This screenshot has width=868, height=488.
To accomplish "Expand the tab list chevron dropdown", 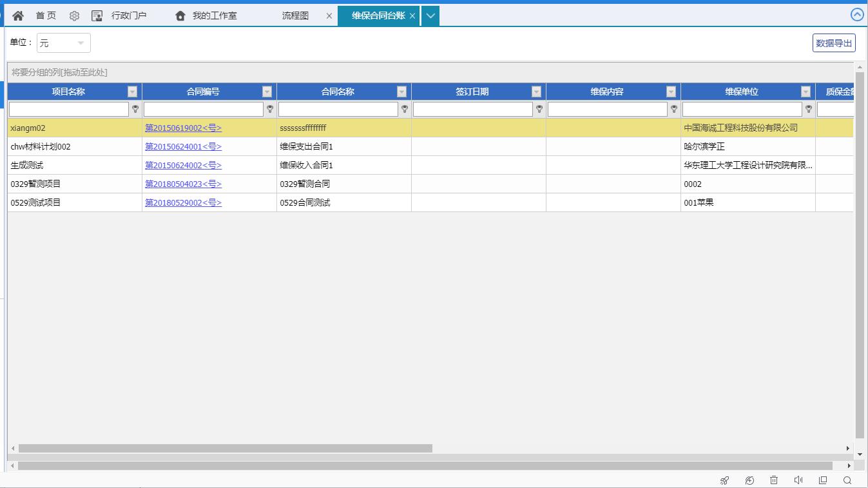I will [430, 15].
